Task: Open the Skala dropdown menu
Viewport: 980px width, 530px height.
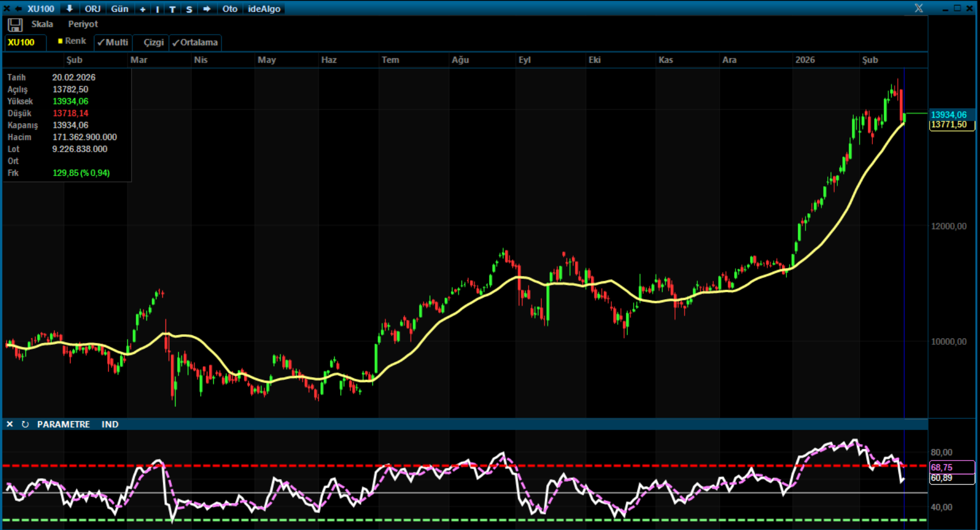Action: pyautogui.click(x=42, y=24)
